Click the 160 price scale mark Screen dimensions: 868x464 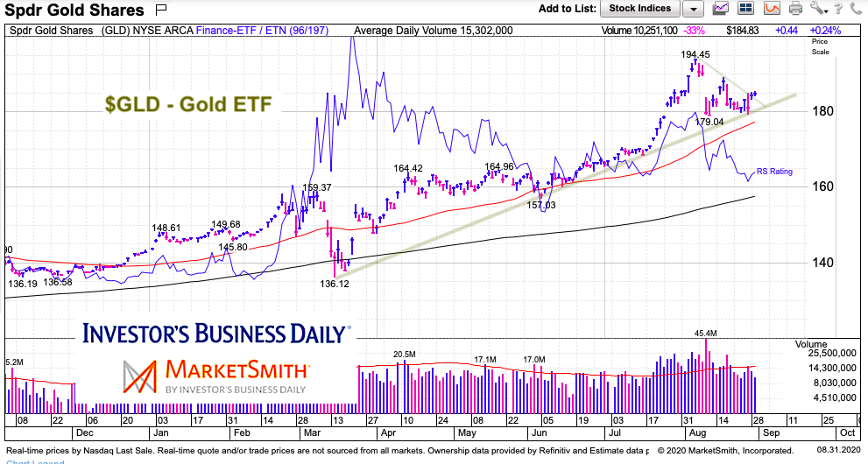(822, 186)
